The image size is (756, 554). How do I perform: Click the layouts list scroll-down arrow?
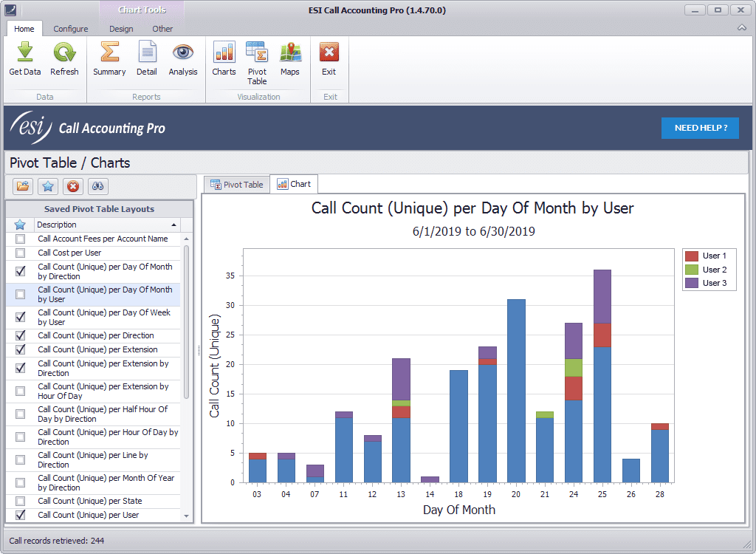pos(186,516)
